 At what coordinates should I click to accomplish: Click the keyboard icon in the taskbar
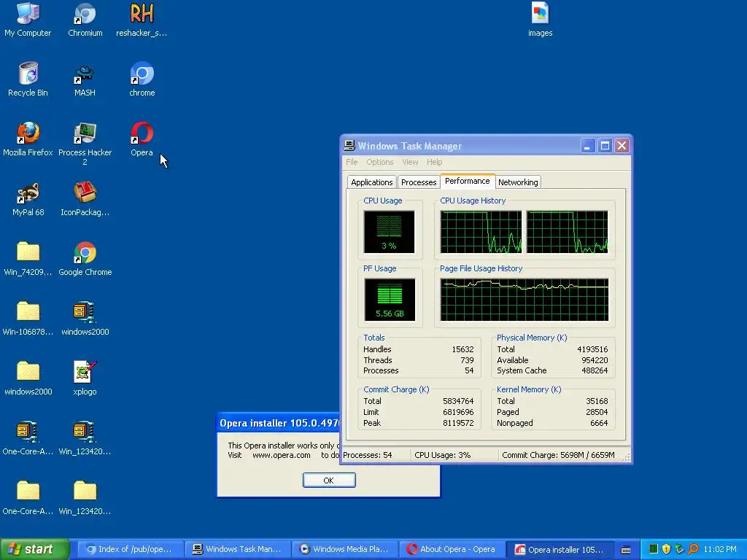[x=626, y=550]
